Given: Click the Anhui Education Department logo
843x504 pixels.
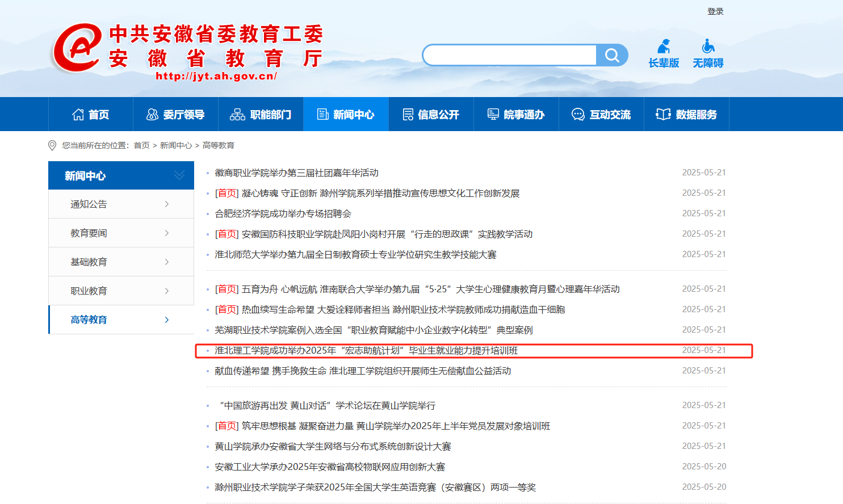Looking at the screenshot, I should click(77, 48).
